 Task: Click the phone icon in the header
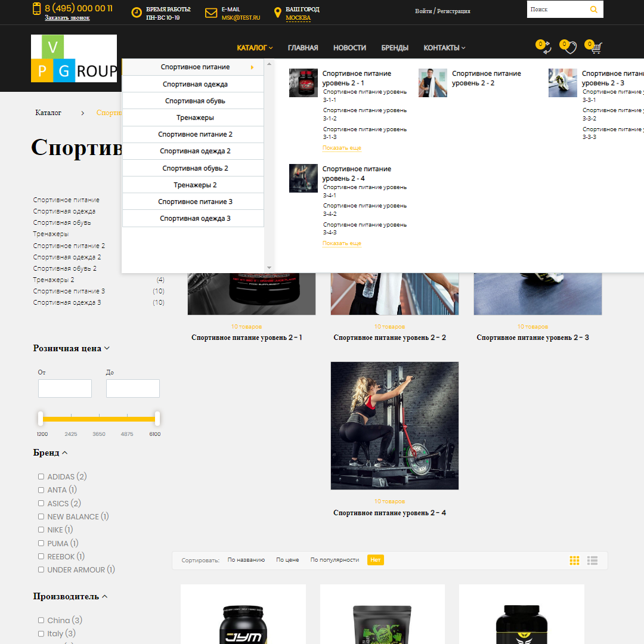tap(36, 9)
